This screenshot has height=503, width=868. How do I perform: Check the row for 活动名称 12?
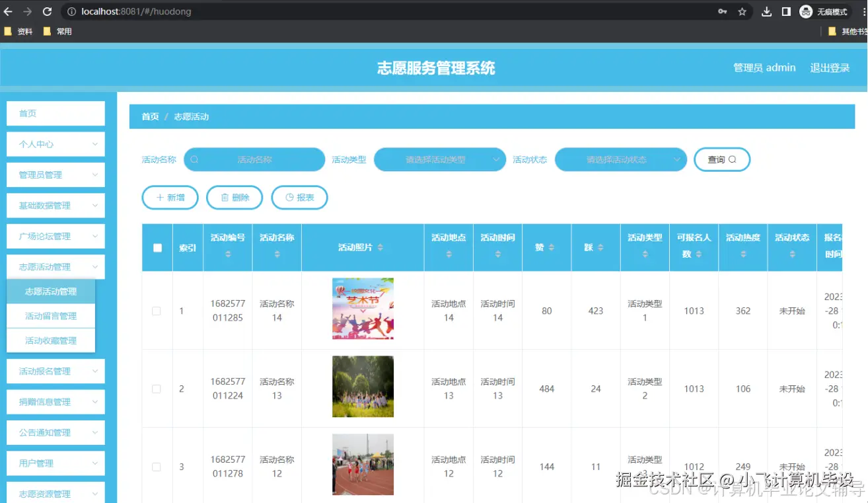(157, 467)
